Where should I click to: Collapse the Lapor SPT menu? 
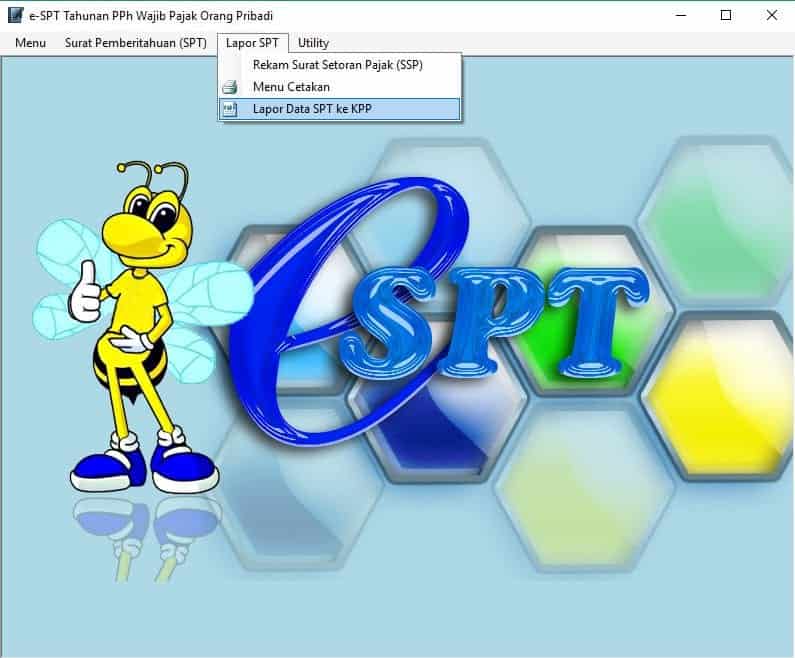click(x=252, y=43)
